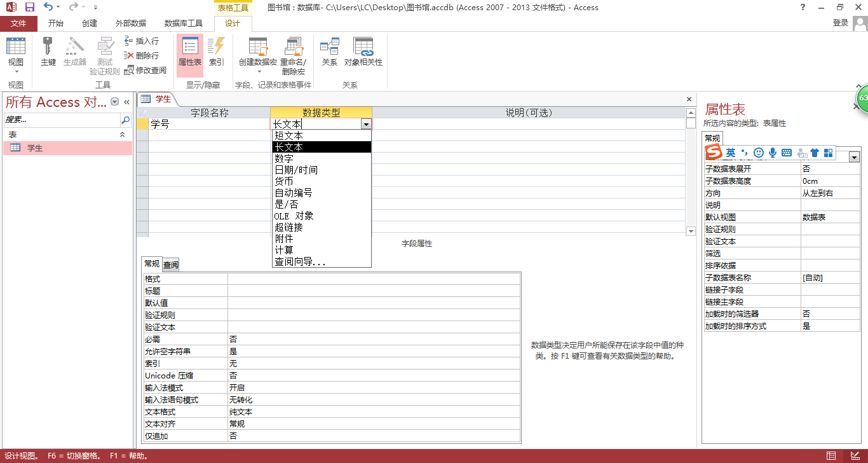Open the 所有 Access 对象 pane menu arrow
This screenshot has height=463, width=868.
click(x=114, y=102)
